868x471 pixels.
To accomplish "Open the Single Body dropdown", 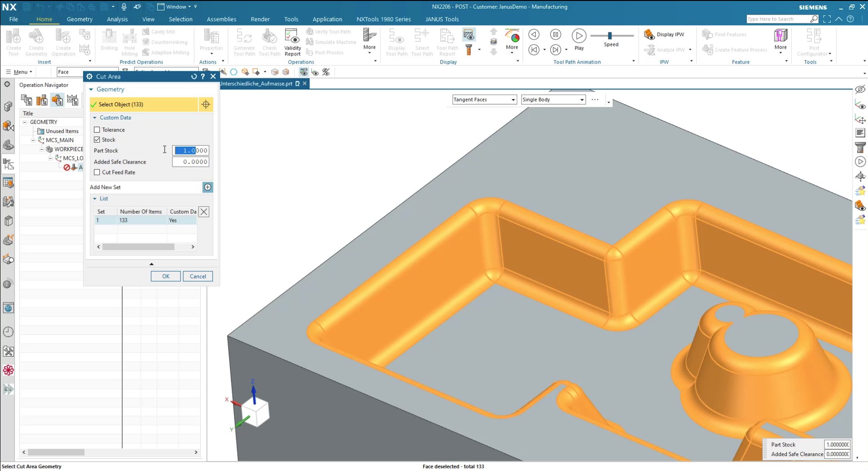I will pyautogui.click(x=553, y=99).
